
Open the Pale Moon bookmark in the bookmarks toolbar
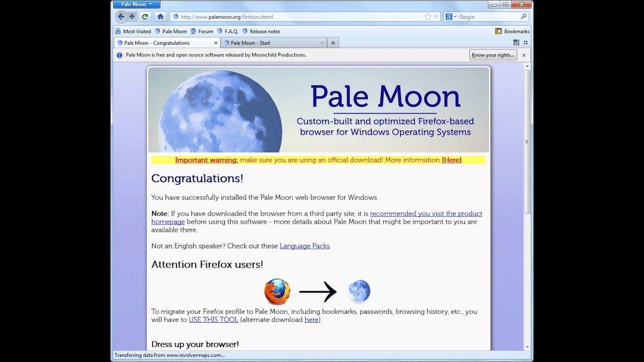[x=171, y=31]
